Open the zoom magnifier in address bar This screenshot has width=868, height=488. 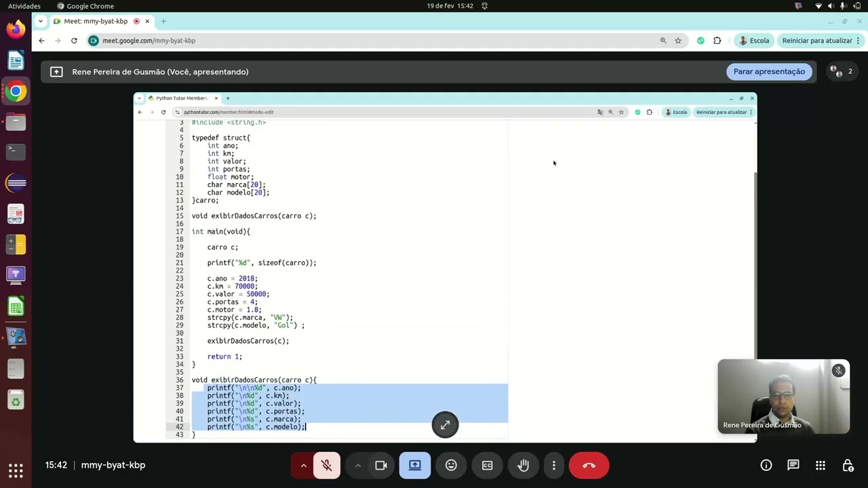[663, 41]
